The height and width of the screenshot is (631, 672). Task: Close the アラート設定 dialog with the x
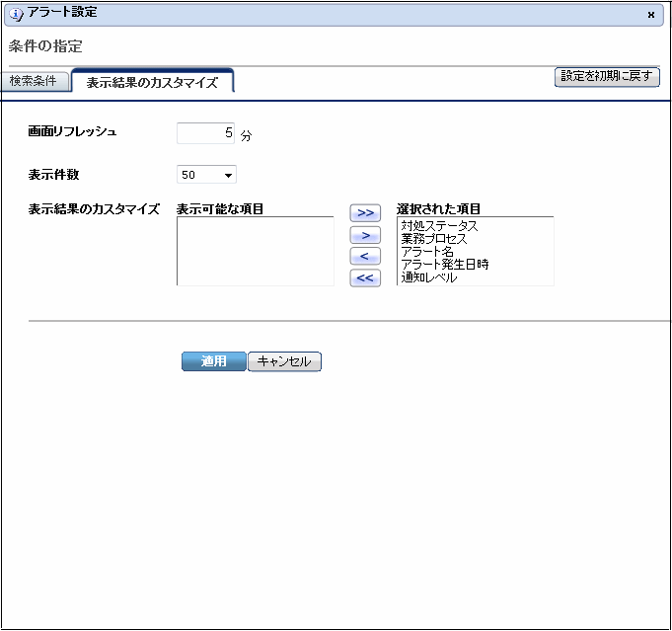pyautogui.click(x=651, y=15)
